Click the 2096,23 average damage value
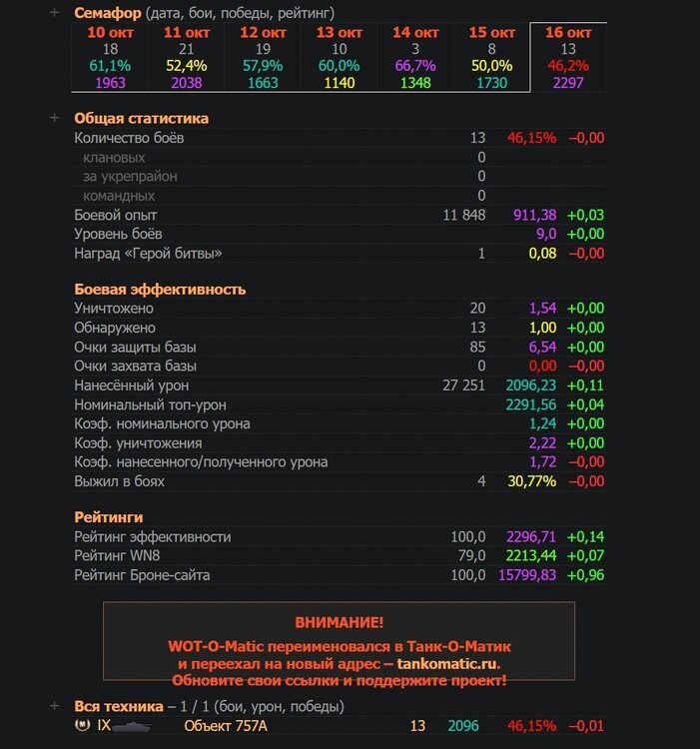 (531, 385)
